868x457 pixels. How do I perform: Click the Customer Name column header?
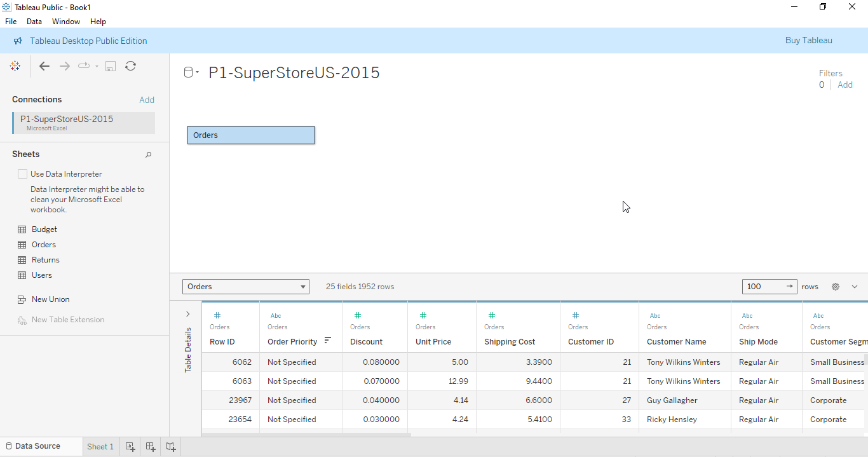coord(677,342)
